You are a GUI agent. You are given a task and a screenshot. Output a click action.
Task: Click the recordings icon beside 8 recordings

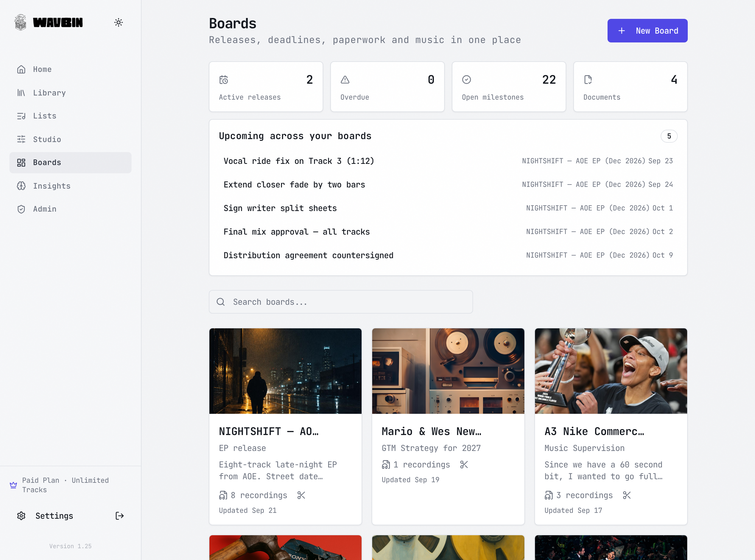click(223, 495)
